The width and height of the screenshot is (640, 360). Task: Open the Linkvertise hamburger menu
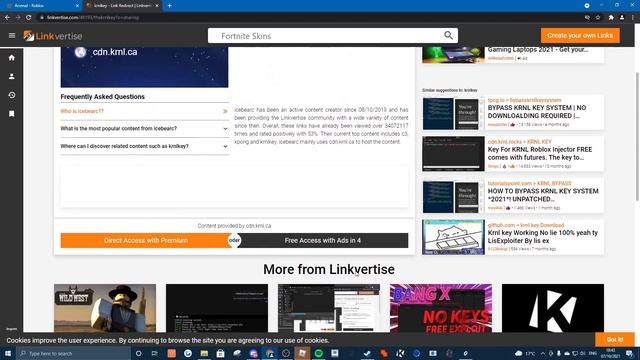[12, 36]
